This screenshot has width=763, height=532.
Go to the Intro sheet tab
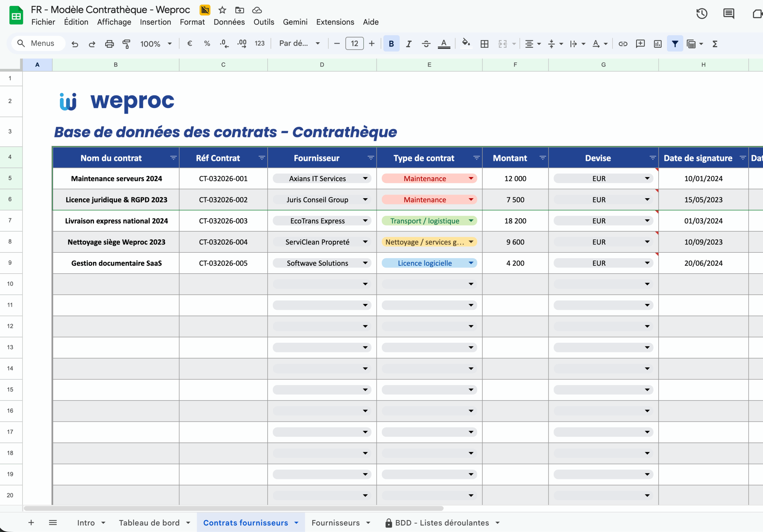(x=86, y=522)
